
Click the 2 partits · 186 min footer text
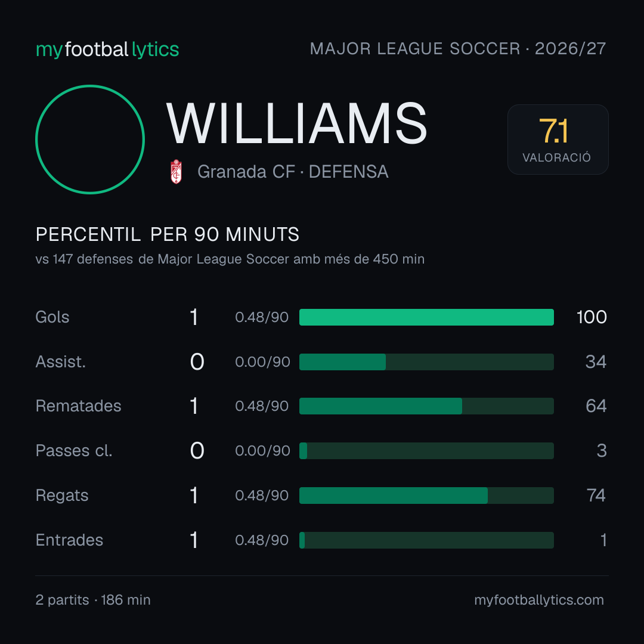[93, 600]
